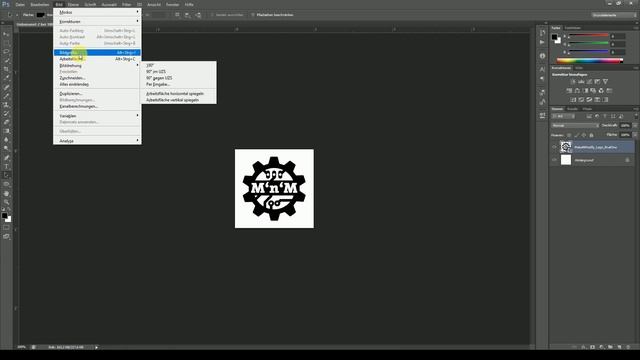Open the layer filter kind dropdown
The height and width of the screenshot is (360, 640).
[x=563, y=116]
